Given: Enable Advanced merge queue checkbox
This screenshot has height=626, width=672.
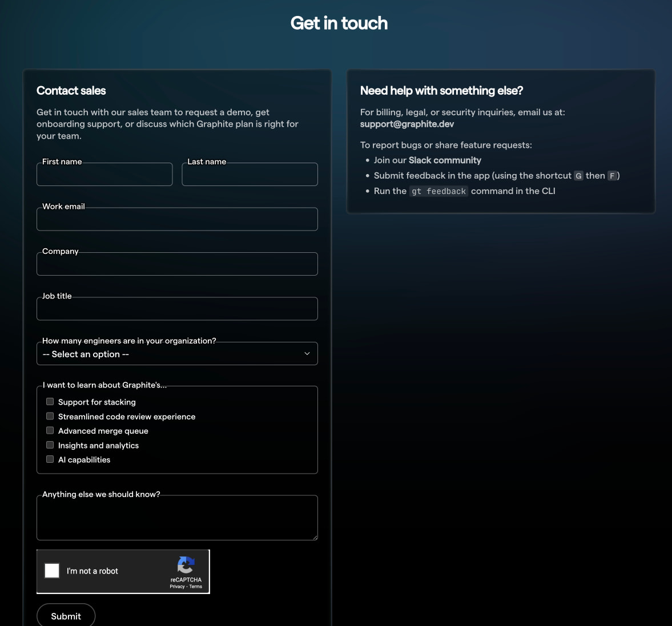Looking at the screenshot, I should pyautogui.click(x=50, y=430).
